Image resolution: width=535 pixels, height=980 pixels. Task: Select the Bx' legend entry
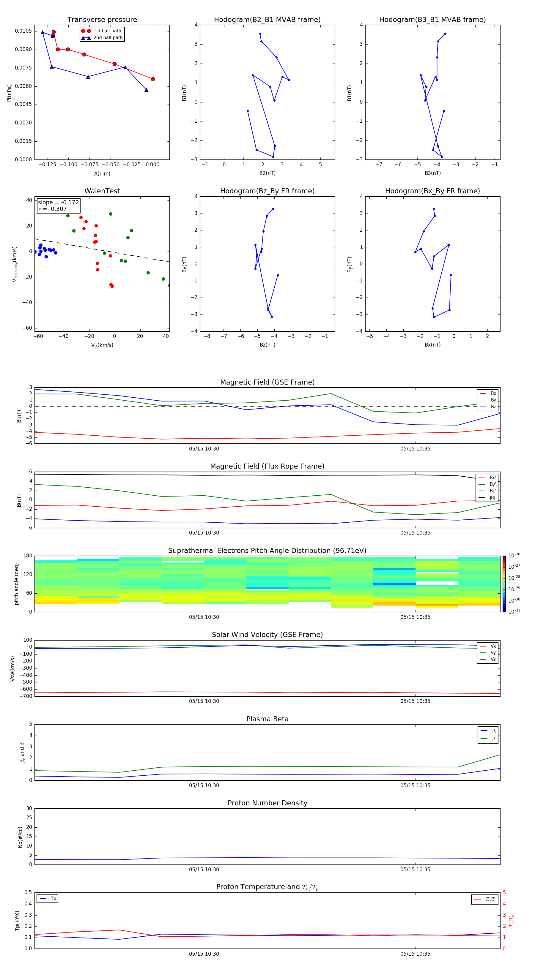point(487,478)
